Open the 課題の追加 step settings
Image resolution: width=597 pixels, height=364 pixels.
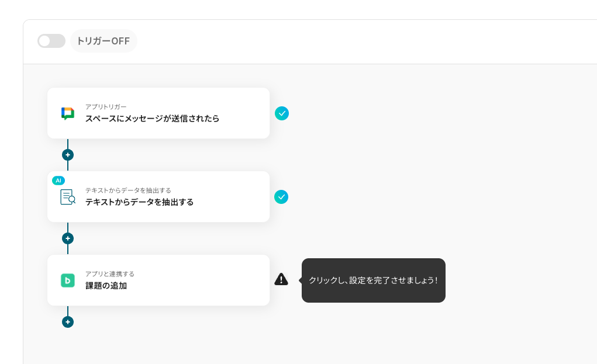coord(106,286)
